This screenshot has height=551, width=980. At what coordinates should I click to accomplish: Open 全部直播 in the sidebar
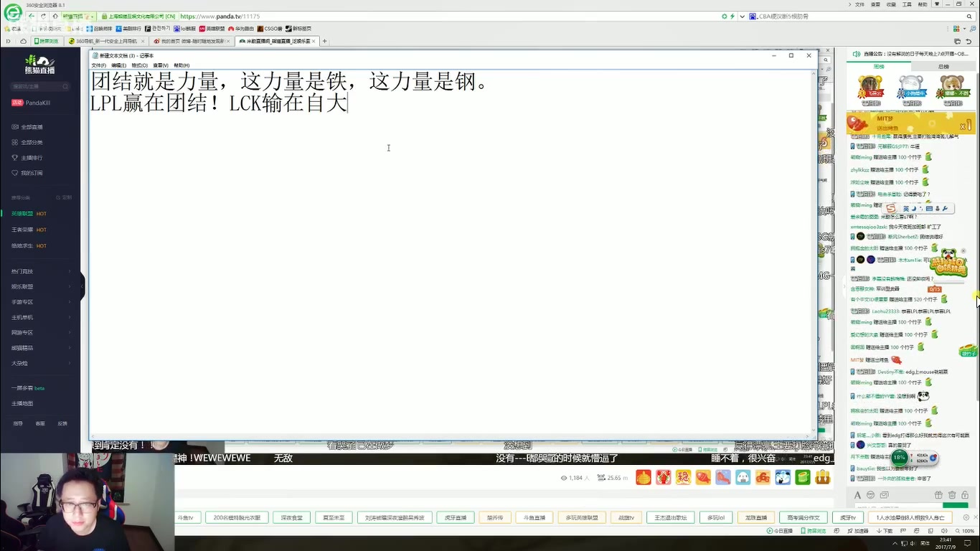pyautogui.click(x=27, y=127)
